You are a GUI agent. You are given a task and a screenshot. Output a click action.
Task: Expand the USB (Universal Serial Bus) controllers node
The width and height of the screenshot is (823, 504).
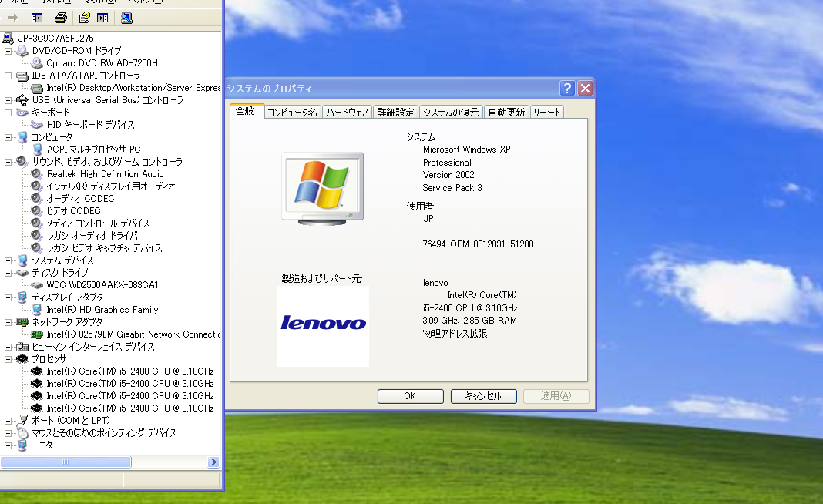[x=6, y=100]
